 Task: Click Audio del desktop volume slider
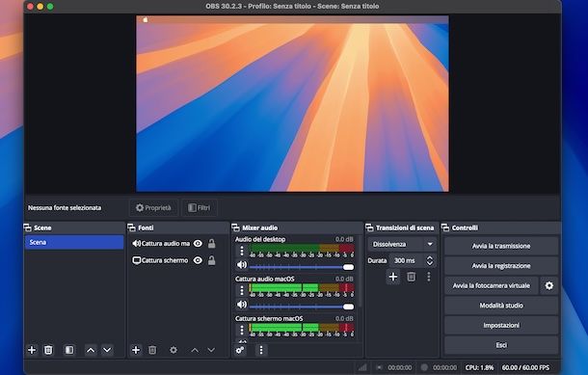[302, 267]
